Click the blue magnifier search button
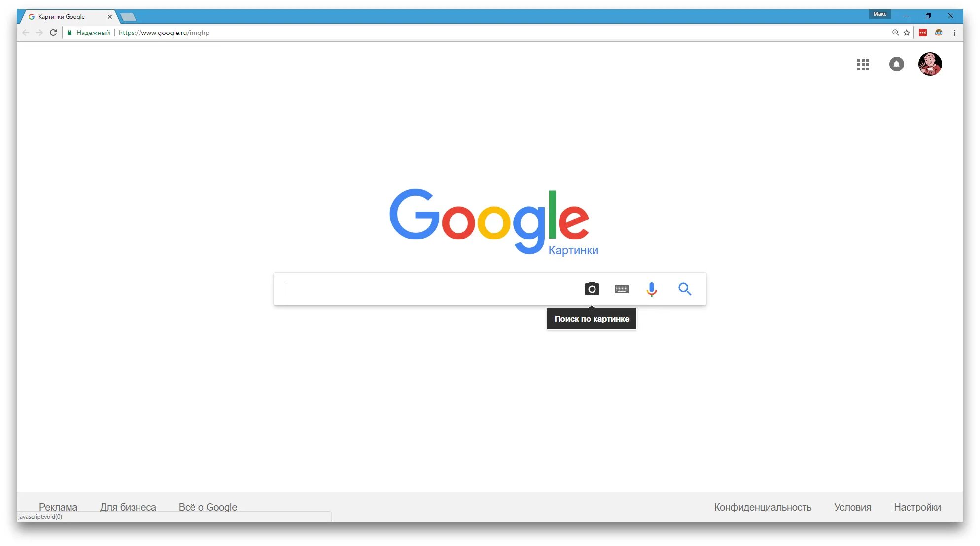Image resolution: width=980 pixels, height=546 pixels. point(685,289)
